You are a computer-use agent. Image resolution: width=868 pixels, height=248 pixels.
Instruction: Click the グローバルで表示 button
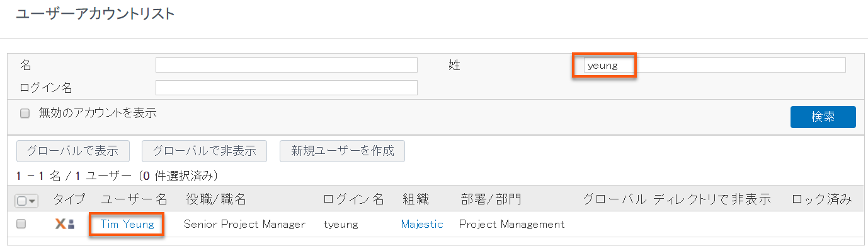click(x=72, y=151)
